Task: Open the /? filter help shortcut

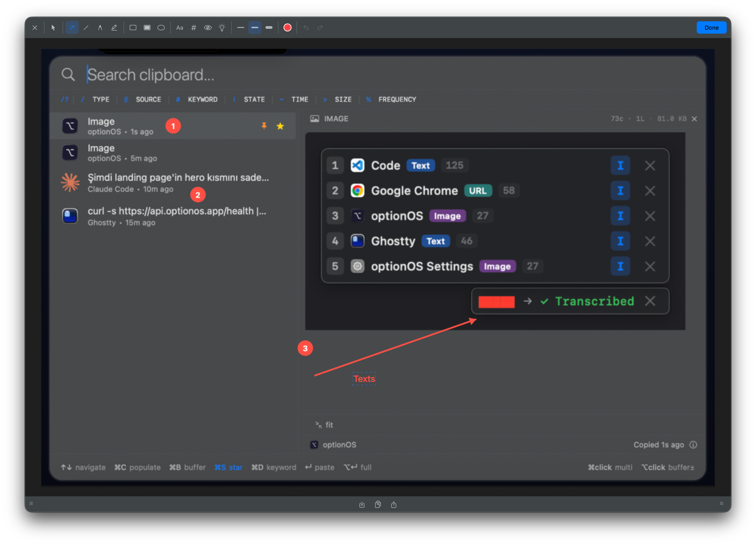Action: click(x=65, y=100)
